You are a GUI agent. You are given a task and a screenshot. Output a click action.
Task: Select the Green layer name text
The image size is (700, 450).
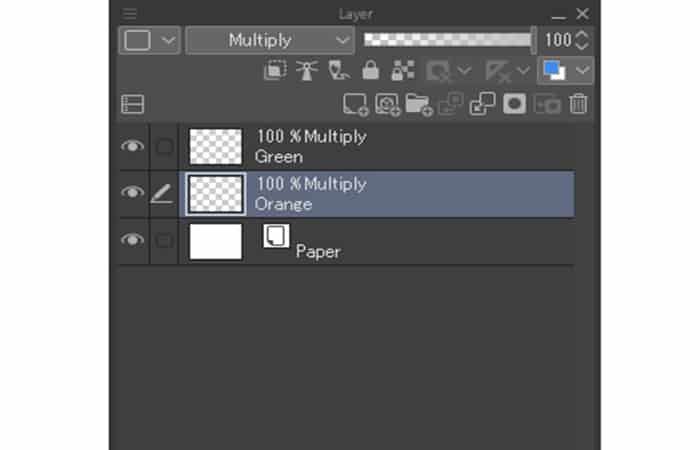click(279, 157)
